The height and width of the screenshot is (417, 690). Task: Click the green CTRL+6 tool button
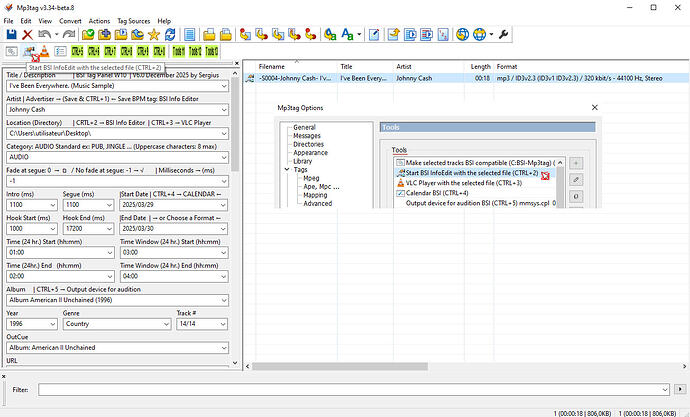point(93,51)
